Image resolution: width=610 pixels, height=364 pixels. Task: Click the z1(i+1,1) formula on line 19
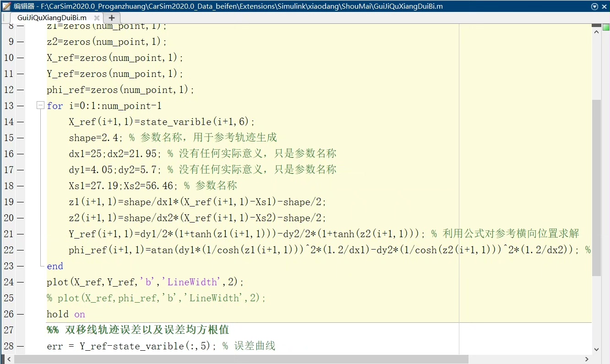(x=198, y=202)
